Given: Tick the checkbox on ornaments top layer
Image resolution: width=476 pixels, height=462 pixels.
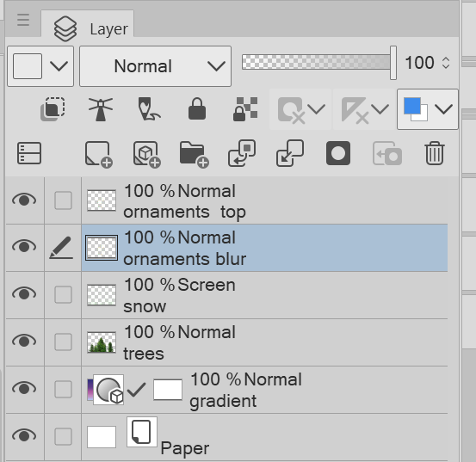Looking at the screenshot, I should (x=63, y=200).
